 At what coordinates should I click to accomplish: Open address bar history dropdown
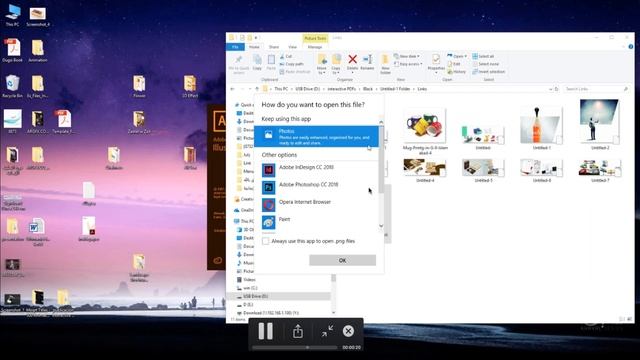(550, 89)
